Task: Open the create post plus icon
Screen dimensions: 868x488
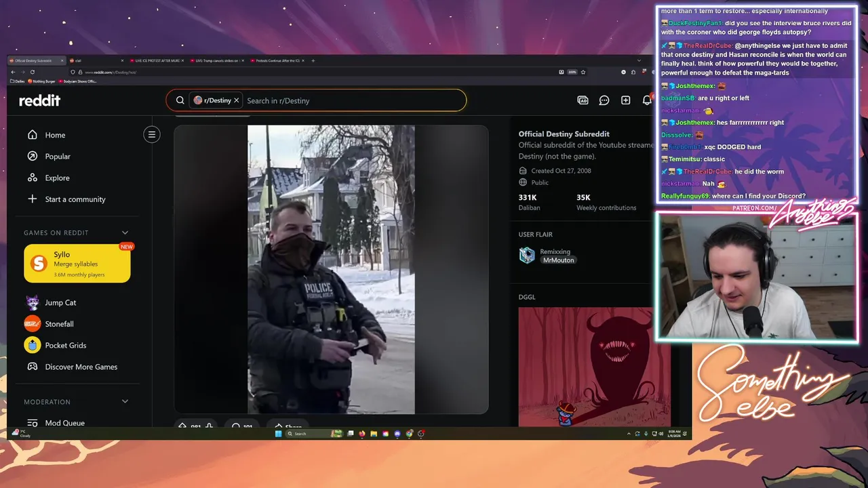Action: pyautogui.click(x=626, y=100)
